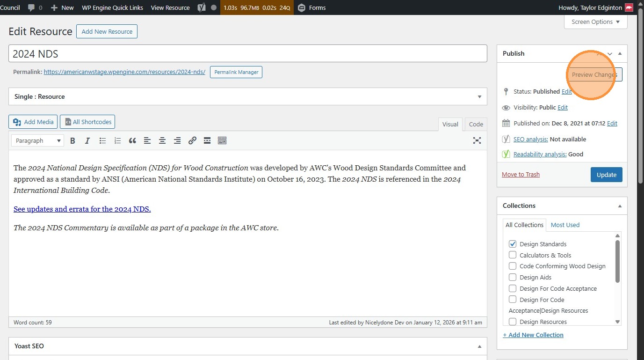Collapse the Collections panel

coord(620,206)
